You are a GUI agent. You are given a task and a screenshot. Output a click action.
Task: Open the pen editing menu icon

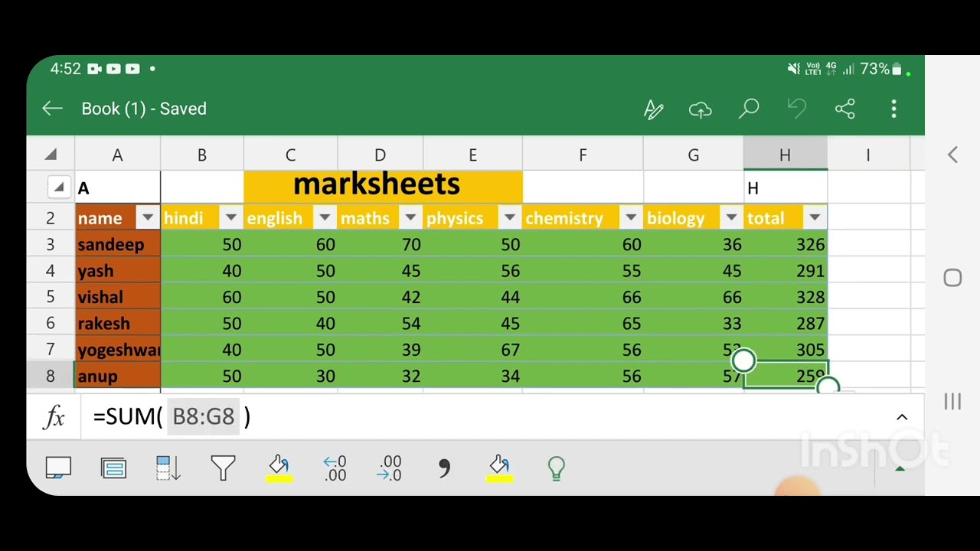(653, 109)
